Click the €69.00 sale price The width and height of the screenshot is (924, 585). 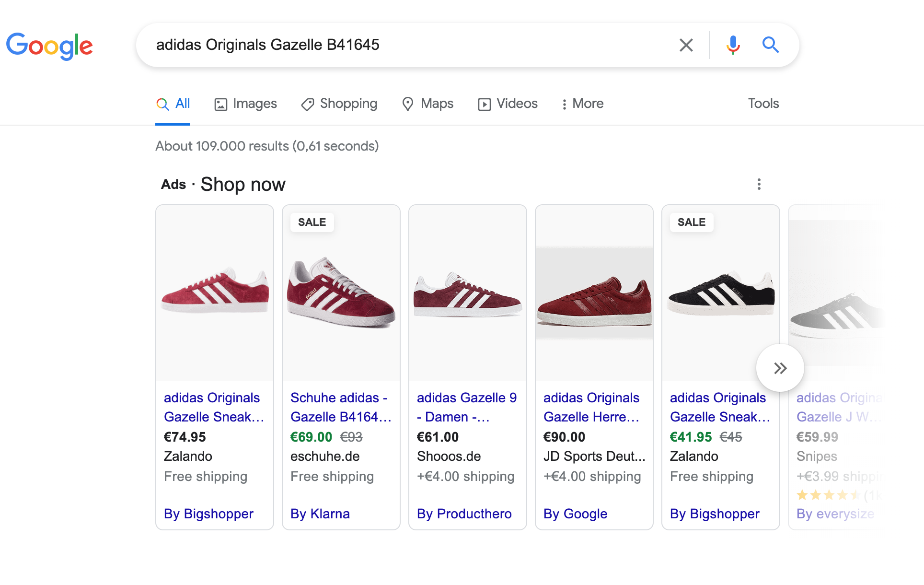(x=312, y=437)
